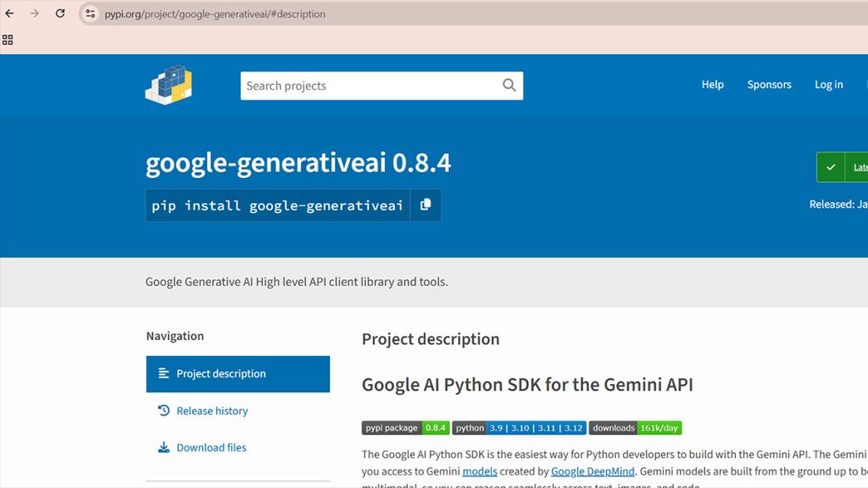Select Project description navigation tab
The image size is (868, 488).
coord(238,374)
